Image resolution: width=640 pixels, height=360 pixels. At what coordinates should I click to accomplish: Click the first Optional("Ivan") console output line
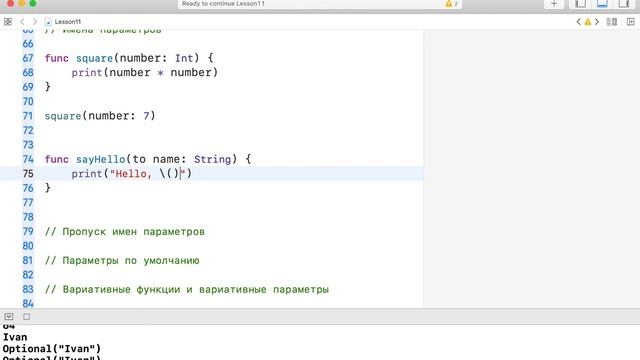[52, 349]
